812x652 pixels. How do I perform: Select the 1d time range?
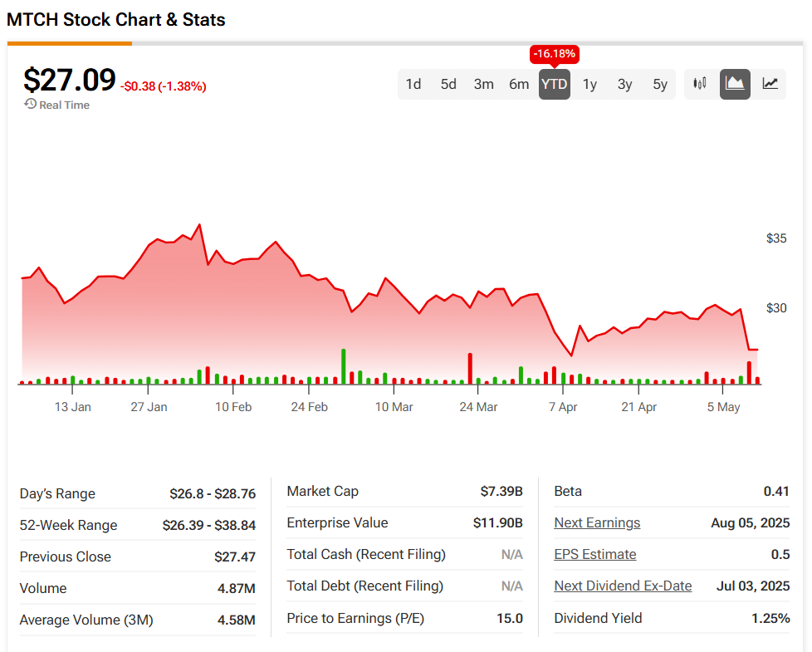point(413,85)
